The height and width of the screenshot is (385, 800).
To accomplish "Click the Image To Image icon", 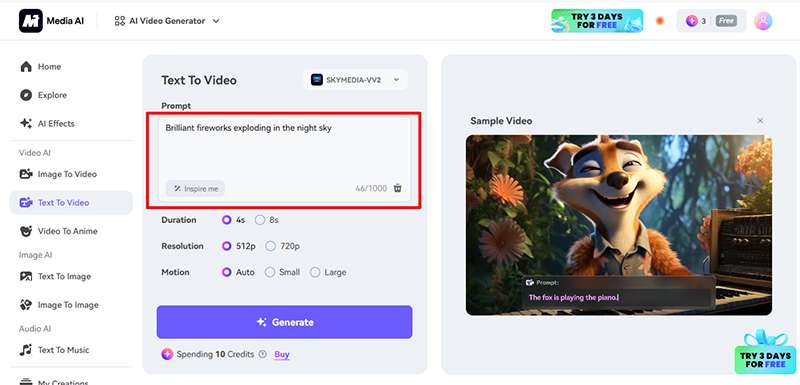I will pyautogui.click(x=26, y=305).
